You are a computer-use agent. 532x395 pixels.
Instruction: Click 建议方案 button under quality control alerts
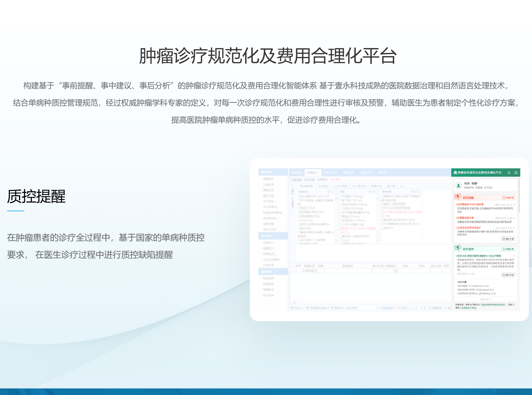click(508, 239)
